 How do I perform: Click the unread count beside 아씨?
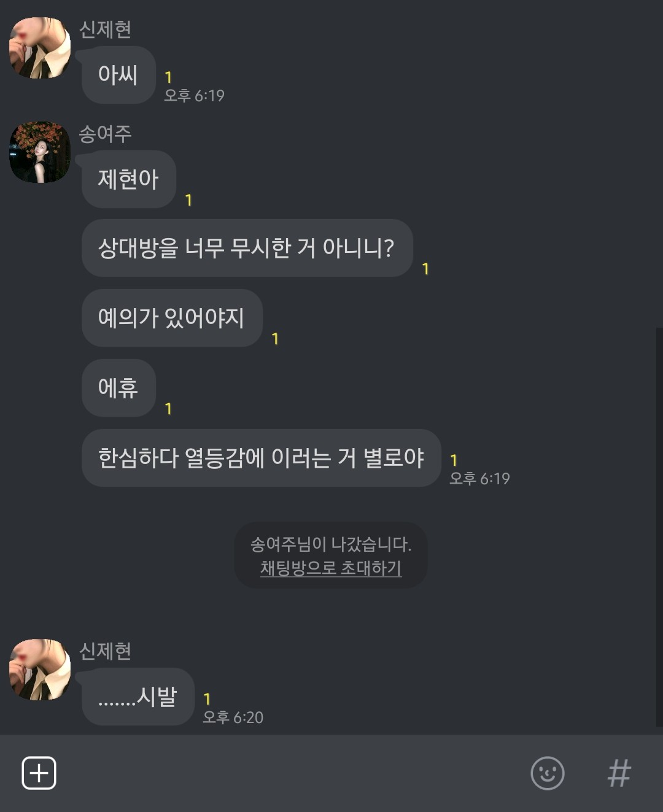(168, 77)
